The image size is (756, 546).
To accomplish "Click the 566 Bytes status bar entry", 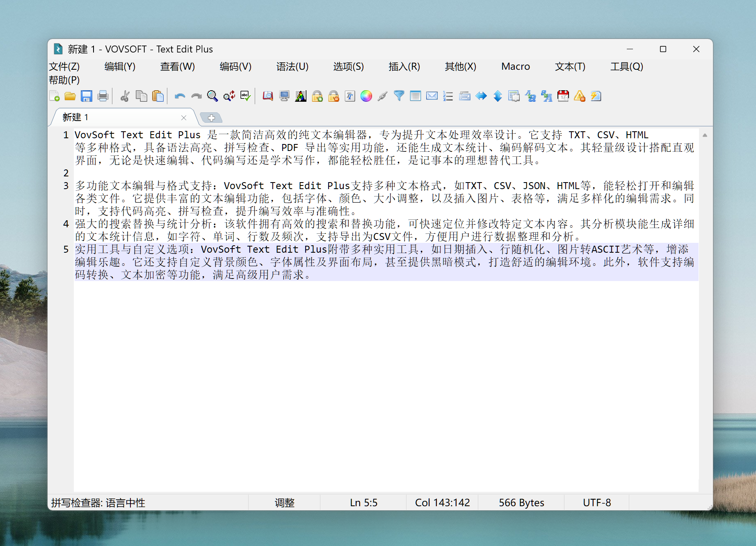I will [521, 503].
